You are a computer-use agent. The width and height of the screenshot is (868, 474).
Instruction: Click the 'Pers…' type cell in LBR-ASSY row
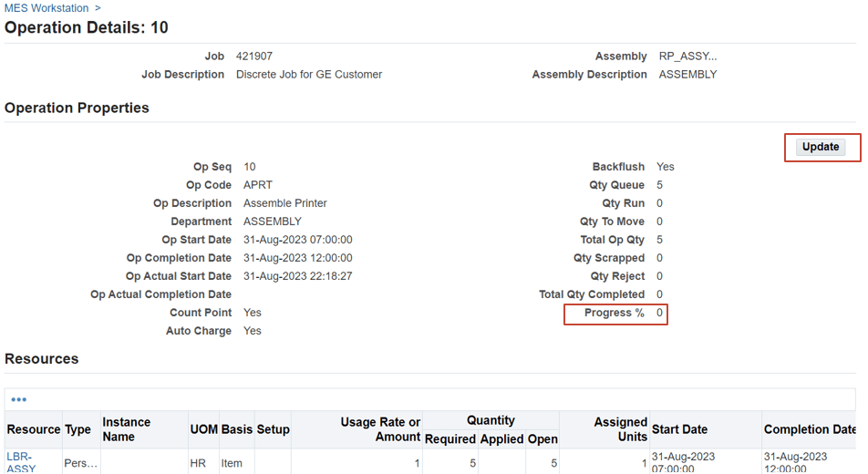[x=81, y=463]
